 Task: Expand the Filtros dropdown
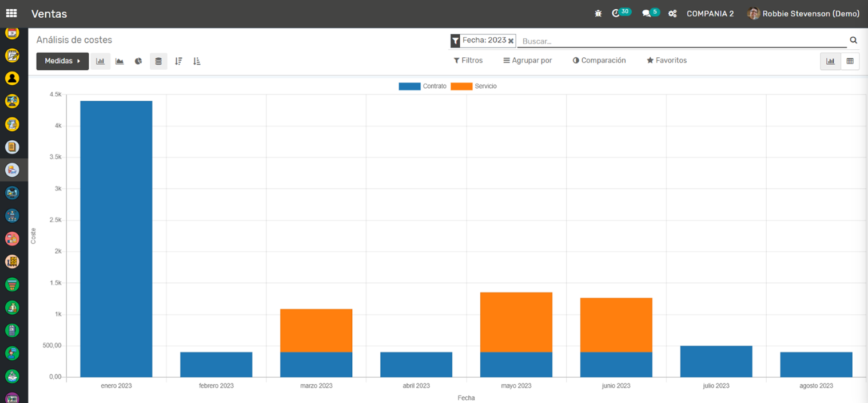tap(468, 60)
